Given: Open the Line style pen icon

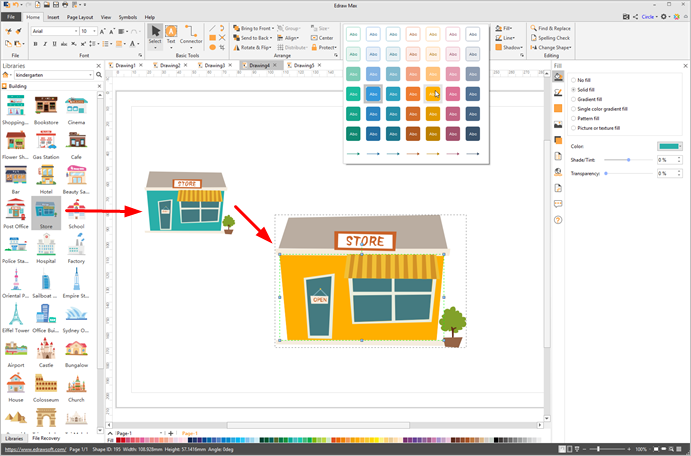Looking at the screenshot, I should pyautogui.click(x=558, y=92).
